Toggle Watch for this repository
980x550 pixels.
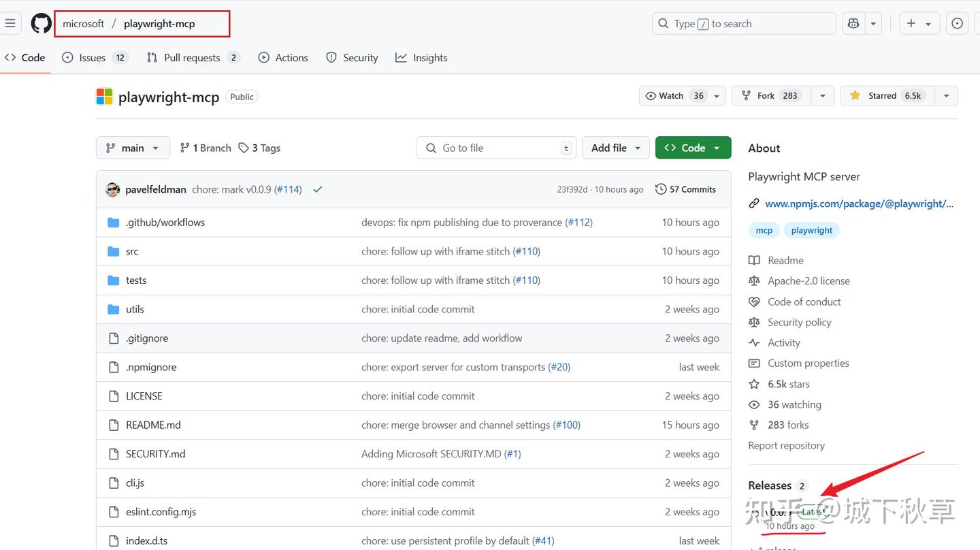pos(674,96)
